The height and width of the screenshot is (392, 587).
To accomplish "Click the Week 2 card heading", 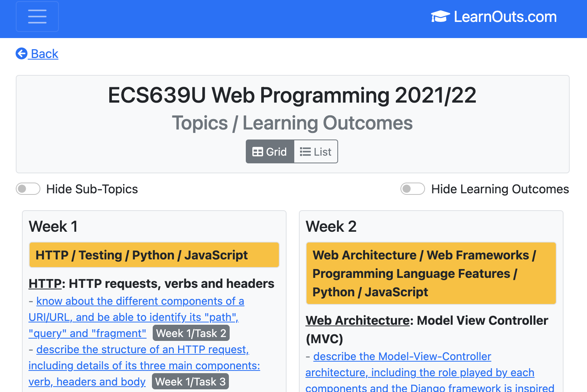I will [x=331, y=226].
